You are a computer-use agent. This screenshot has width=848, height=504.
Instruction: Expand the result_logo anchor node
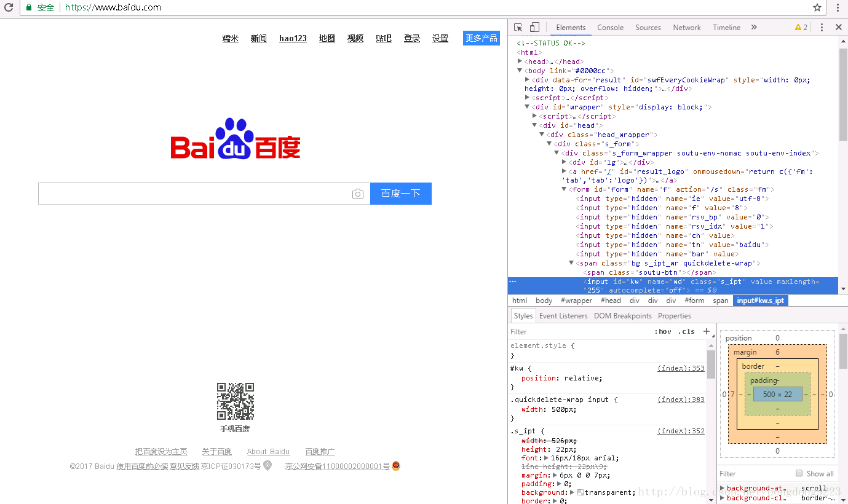[565, 171]
